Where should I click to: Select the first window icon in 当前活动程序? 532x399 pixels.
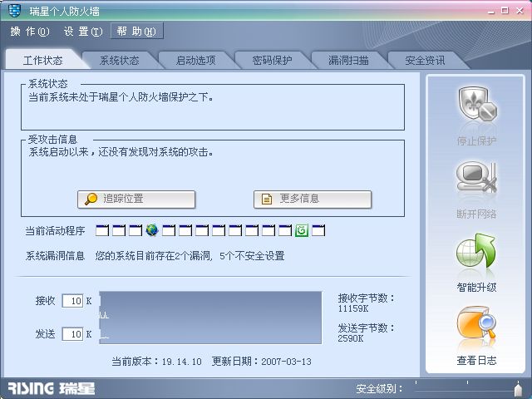(102, 230)
